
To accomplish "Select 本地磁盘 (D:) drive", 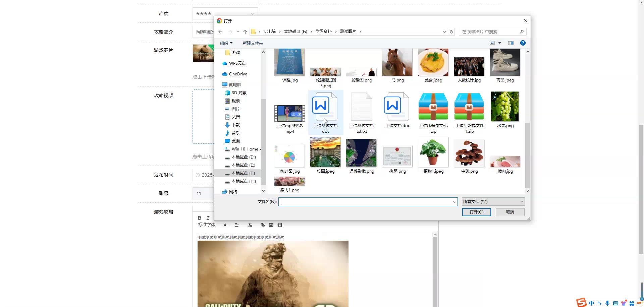I will [240, 157].
